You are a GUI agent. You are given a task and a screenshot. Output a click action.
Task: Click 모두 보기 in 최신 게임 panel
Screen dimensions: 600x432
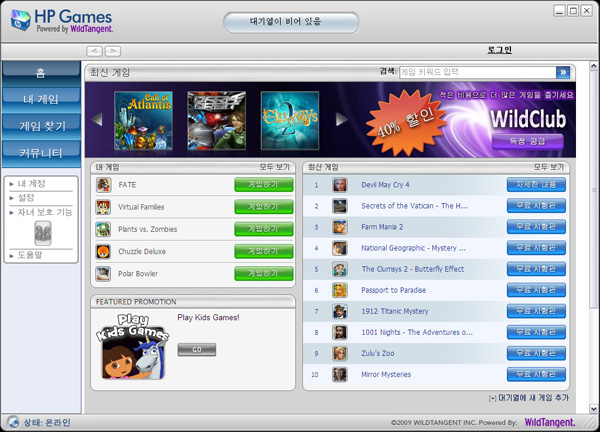pyautogui.click(x=549, y=167)
